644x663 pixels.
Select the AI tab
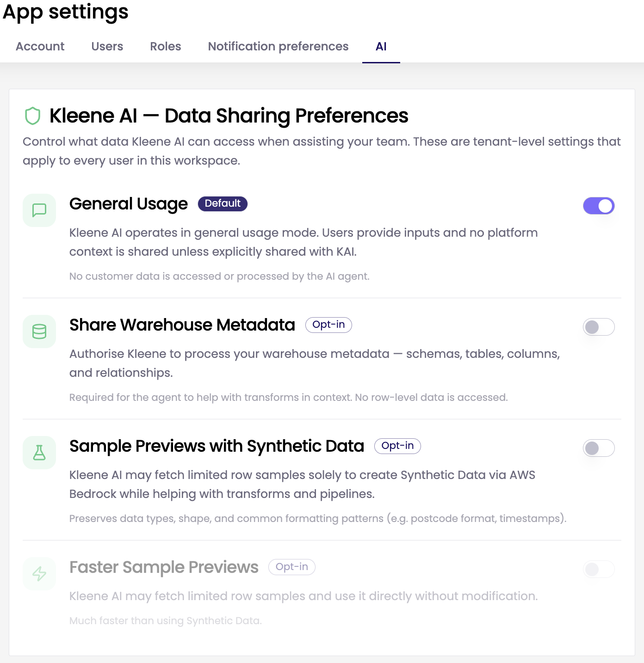(x=381, y=46)
